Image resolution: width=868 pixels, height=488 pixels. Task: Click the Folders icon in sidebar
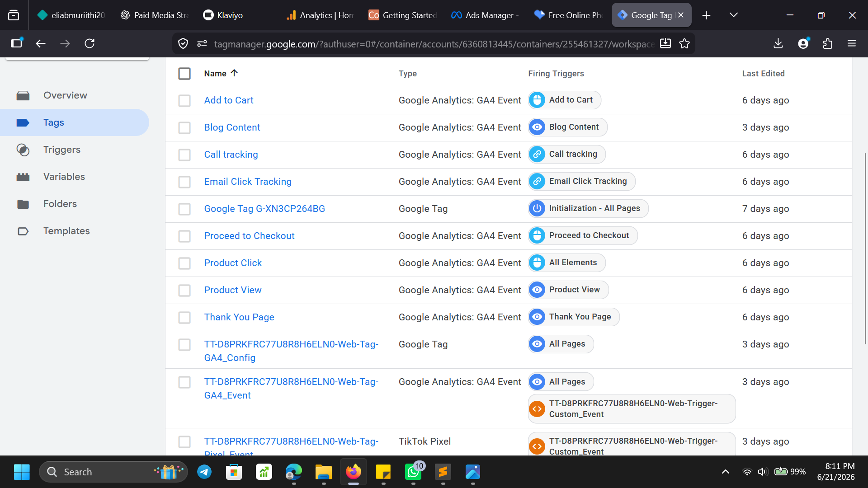(23, 204)
